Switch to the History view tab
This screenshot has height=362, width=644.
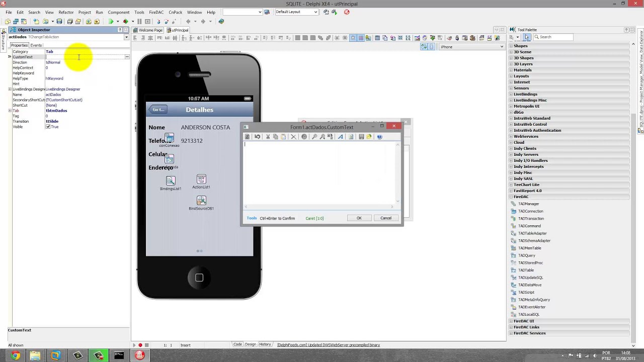point(265,344)
